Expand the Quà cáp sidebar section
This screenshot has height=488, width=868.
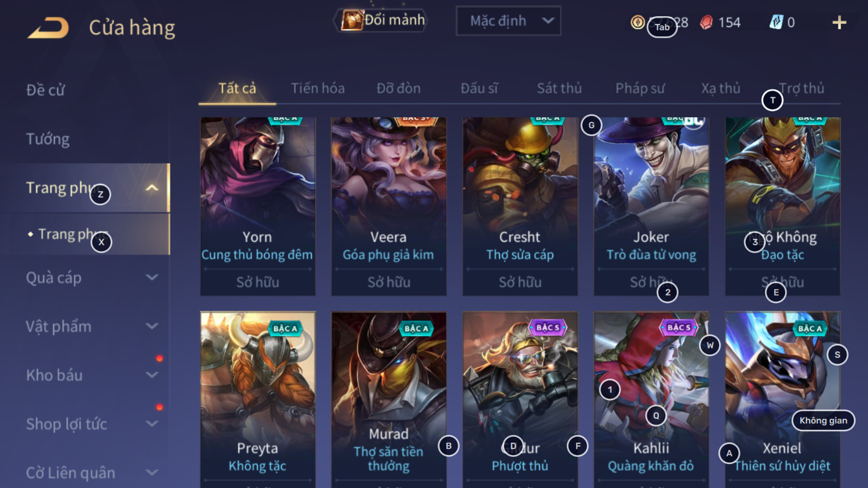point(152,278)
